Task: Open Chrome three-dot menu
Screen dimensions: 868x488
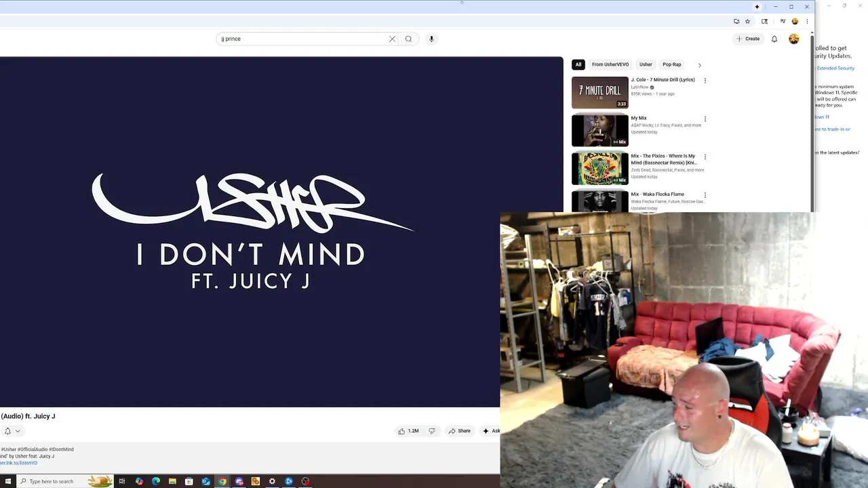Action: [x=807, y=21]
